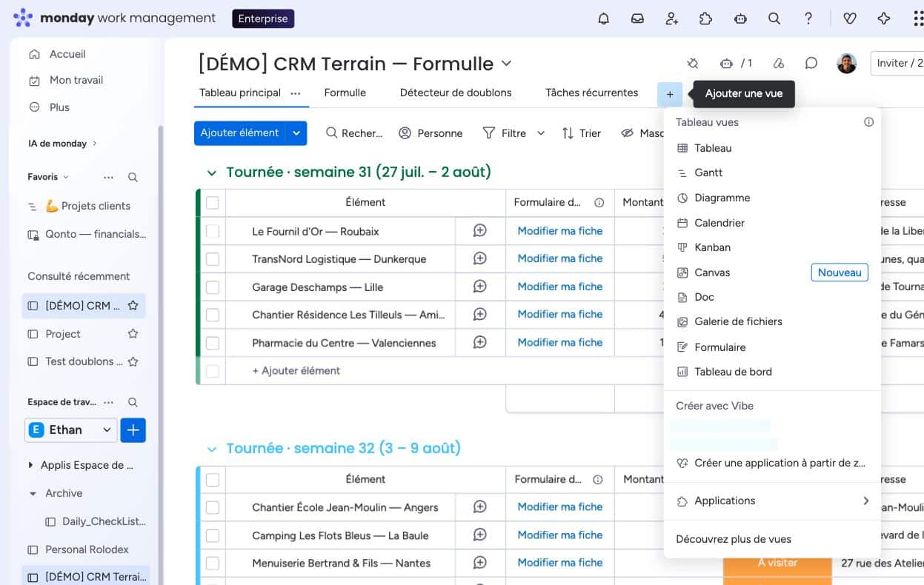Select all items in semaine 31 header checkbox
The height and width of the screenshot is (585, 924).
pyautogui.click(x=213, y=202)
